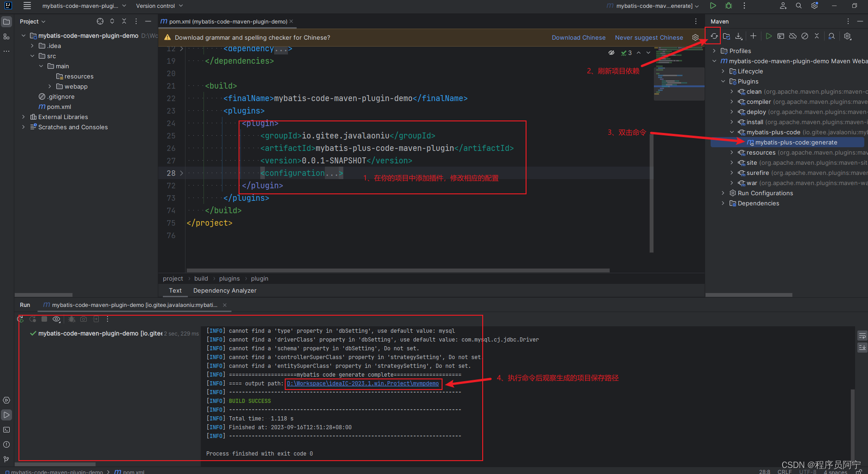This screenshot has height=474, width=868.
Task: Toggle Services tool window sidebar icon
Action: tap(6, 400)
